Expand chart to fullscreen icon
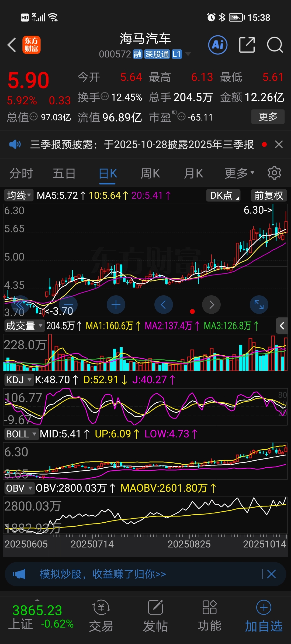The height and width of the screenshot is (644, 291). tap(259, 305)
